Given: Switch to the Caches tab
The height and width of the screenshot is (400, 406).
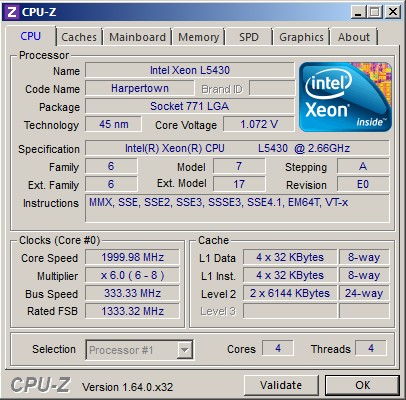Looking at the screenshot, I should click(x=79, y=37).
